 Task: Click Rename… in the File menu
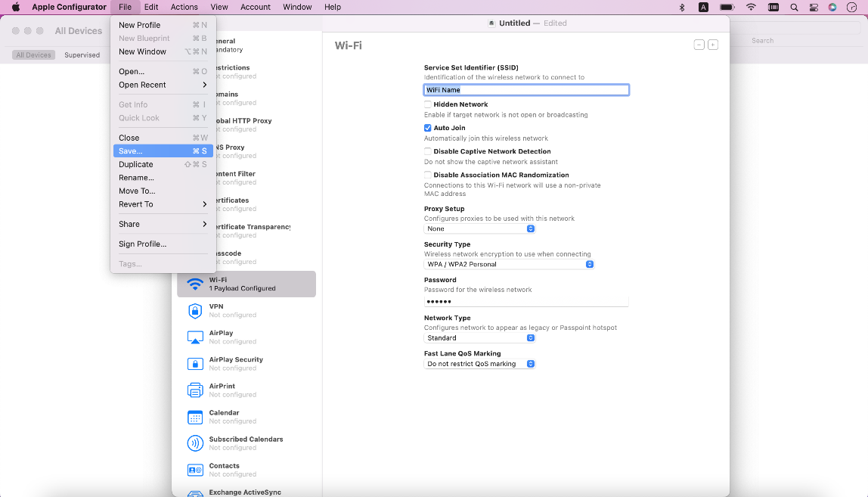point(163,178)
